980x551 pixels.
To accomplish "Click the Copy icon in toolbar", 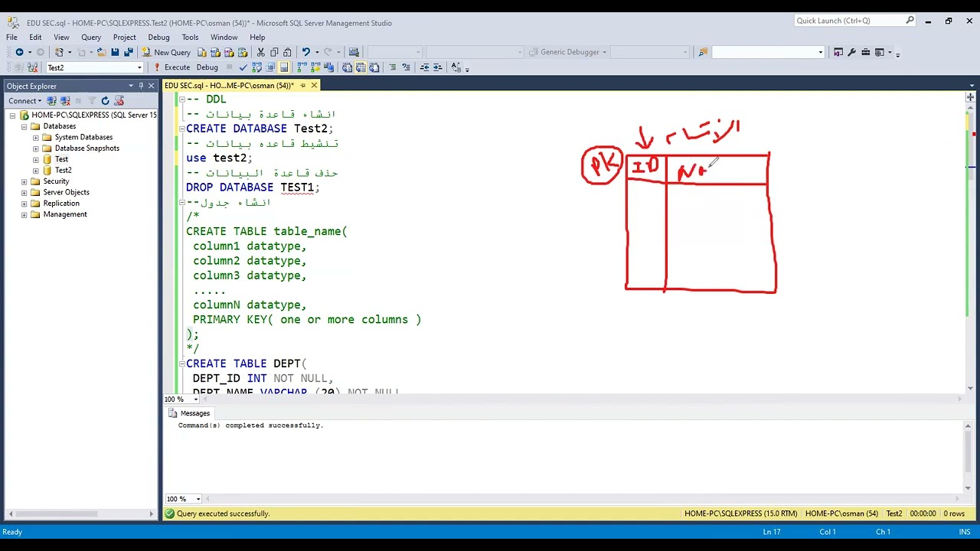I will pos(274,52).
